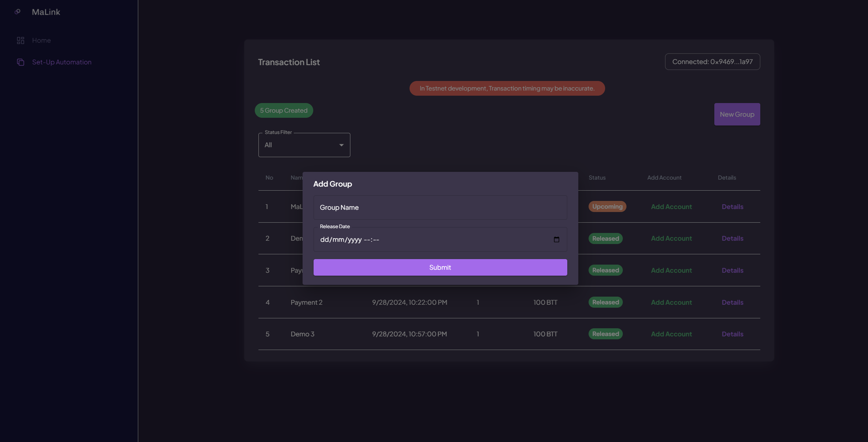Open Set-Up Automation in the sidebar
This screenshot has width=868, height=442.
point(61,62)
